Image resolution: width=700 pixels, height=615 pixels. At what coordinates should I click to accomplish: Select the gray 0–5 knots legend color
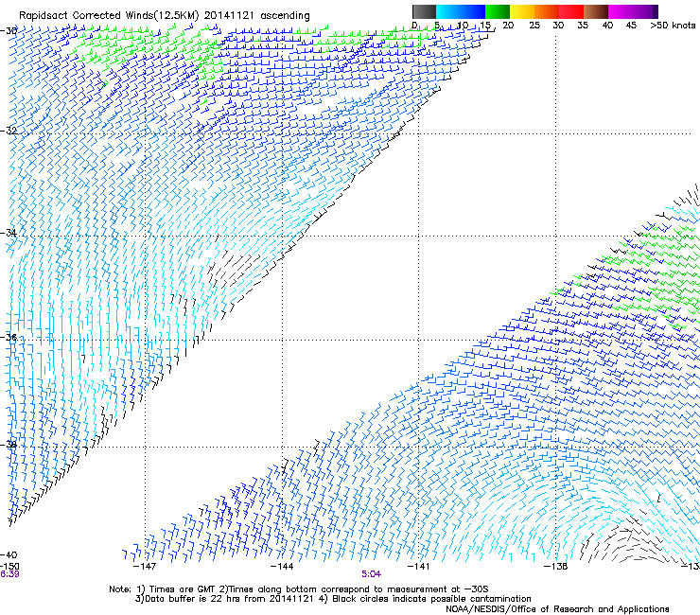(x=424, y=11)
